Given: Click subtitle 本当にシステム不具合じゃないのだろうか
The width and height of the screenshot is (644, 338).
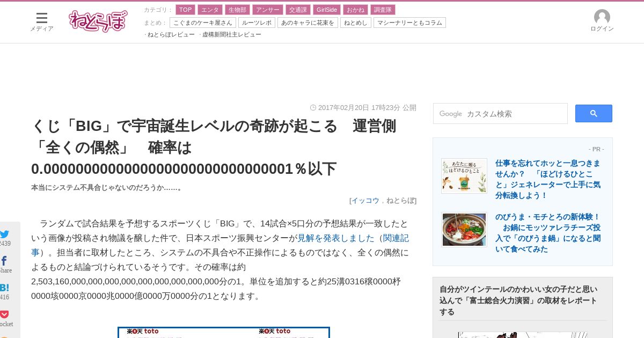Looking at the screenshot, I should coord(107,188).
